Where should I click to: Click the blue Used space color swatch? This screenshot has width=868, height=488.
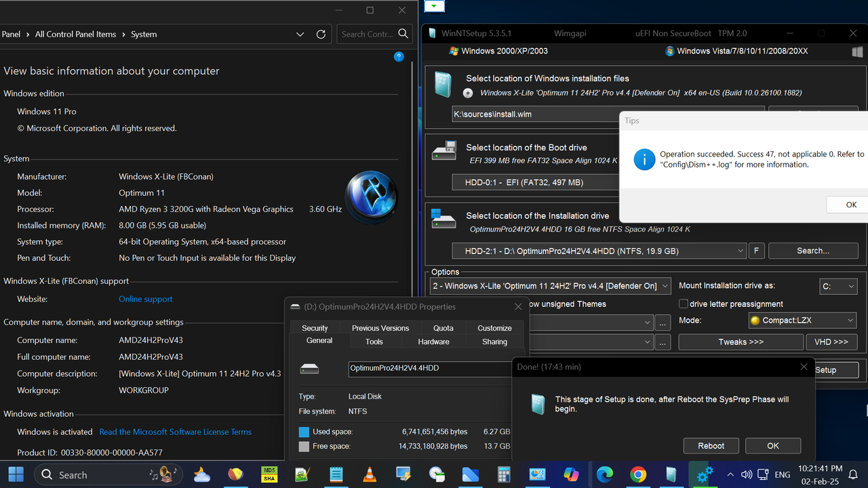coord(303,432)
